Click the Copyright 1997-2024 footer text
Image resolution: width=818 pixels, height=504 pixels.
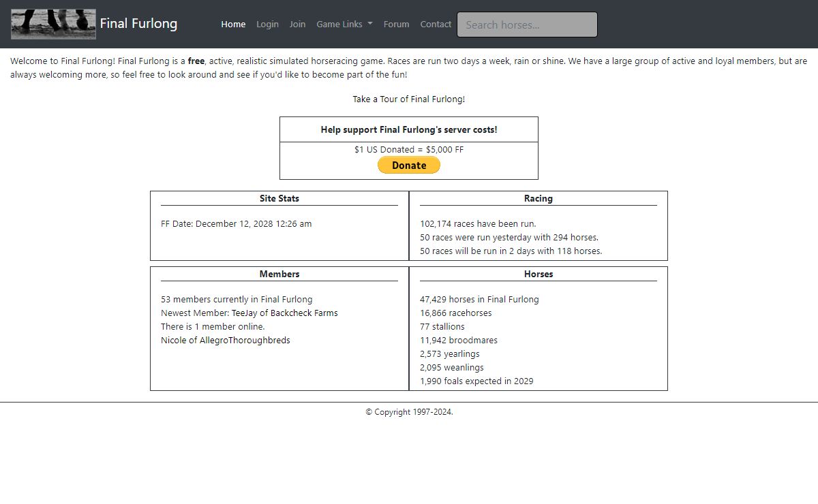[x=409, y=412]
